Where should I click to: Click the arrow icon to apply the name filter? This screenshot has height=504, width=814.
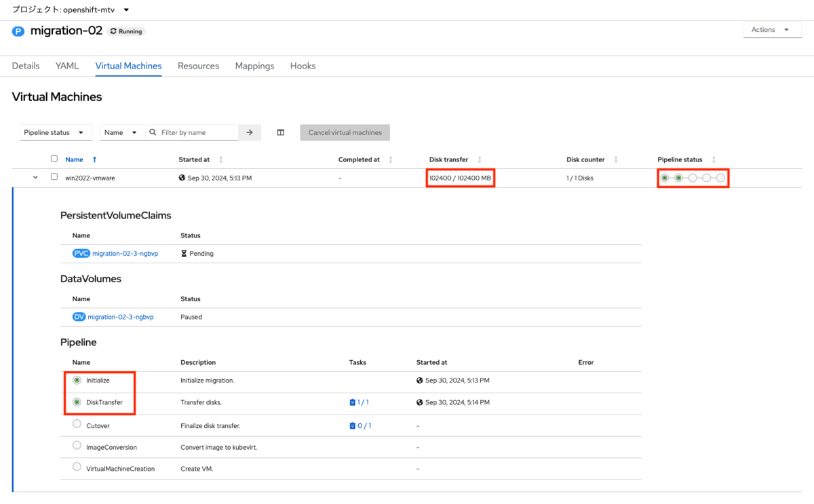click(250, 132)
